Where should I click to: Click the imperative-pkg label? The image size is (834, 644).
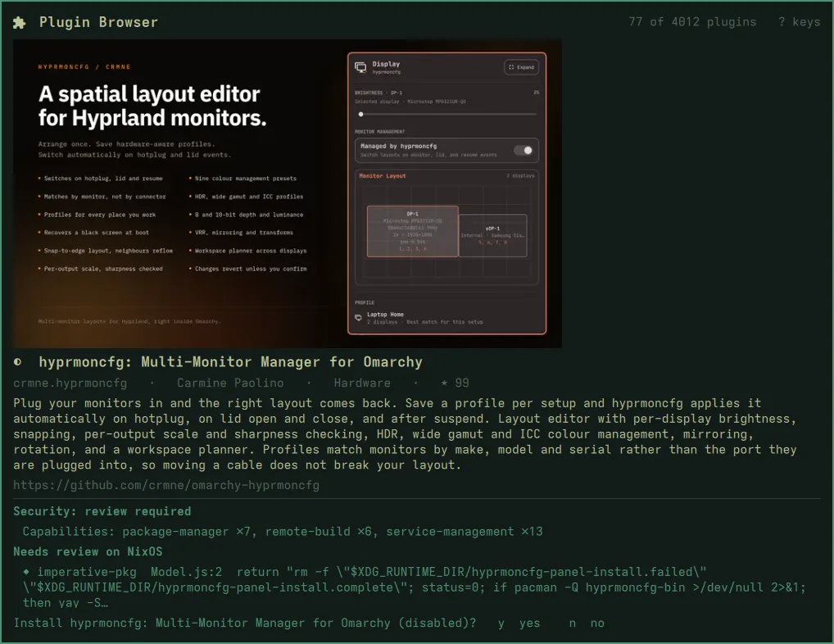pos(87,572)
